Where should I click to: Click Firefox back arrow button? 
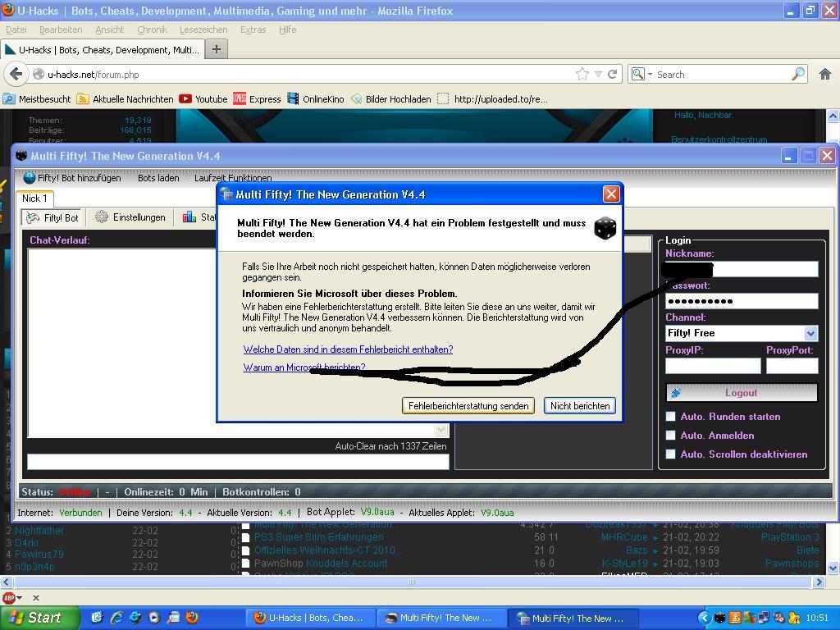(16, 74)
